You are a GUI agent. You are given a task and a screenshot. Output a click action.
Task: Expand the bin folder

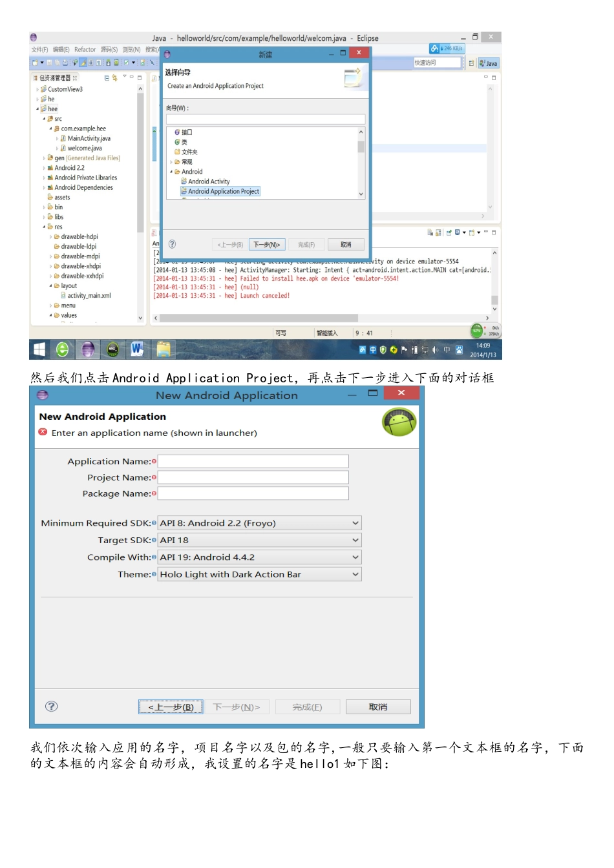point(44,207)
